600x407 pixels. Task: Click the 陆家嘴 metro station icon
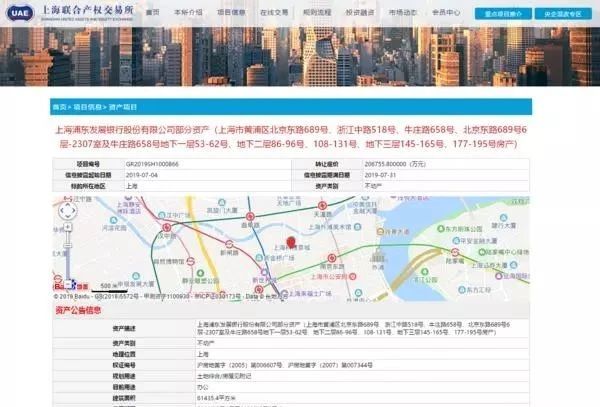pyautogui.click(x=455, y=252)
